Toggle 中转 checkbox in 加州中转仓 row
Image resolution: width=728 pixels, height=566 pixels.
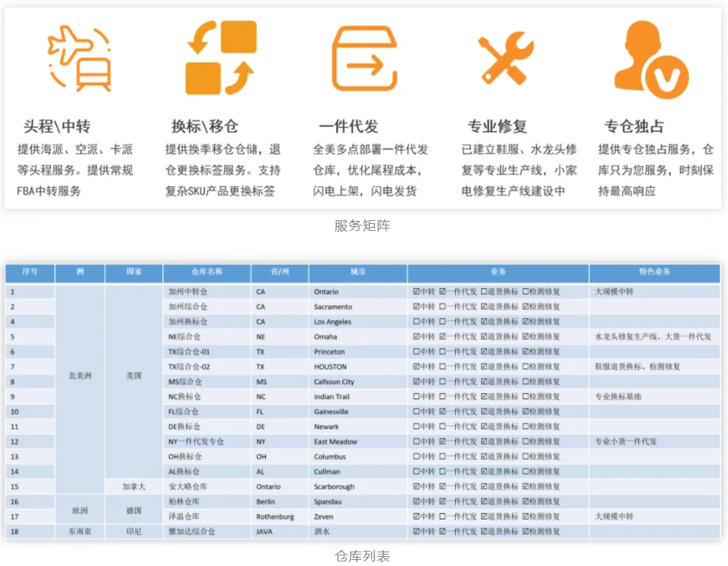click(x=416, y=292)
